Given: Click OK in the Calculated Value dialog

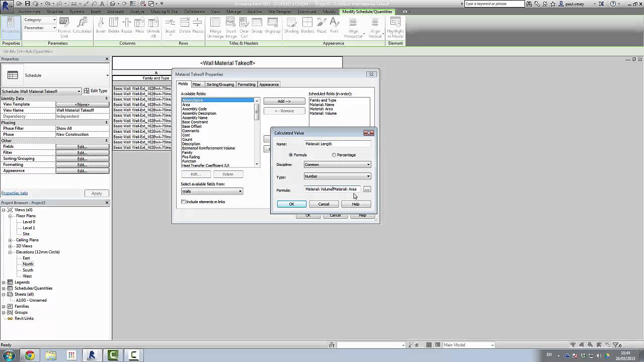Looking at the screenshot, I should click(x=291, y=204).
